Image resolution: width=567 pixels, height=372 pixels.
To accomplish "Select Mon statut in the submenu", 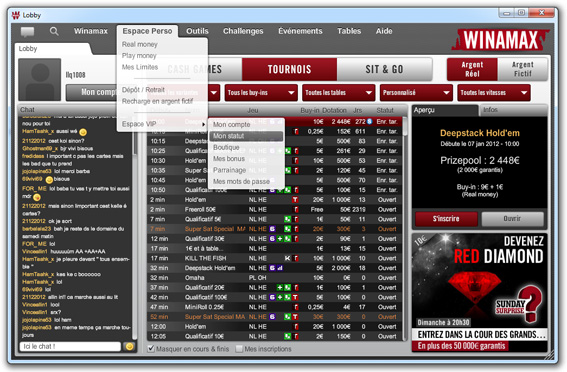I will click(x=246, y=136).
